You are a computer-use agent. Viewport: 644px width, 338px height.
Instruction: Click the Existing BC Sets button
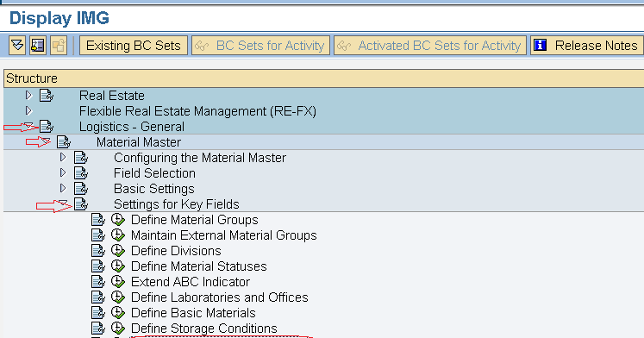point(134,45)
